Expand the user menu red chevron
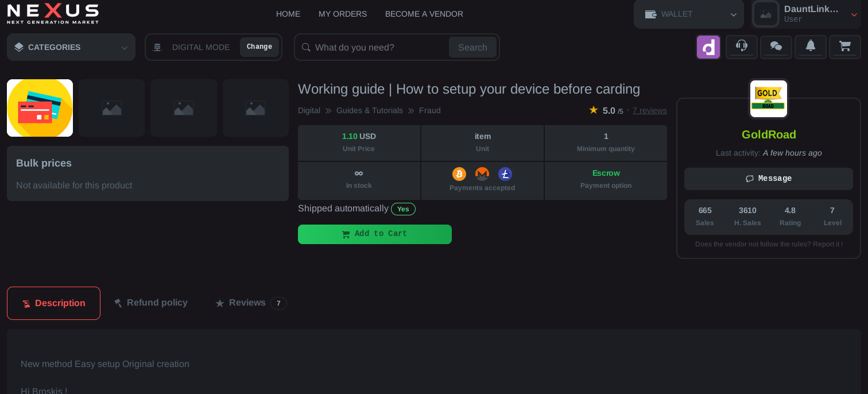This screenshot has width=868, height=394. [x=854, y=14]
